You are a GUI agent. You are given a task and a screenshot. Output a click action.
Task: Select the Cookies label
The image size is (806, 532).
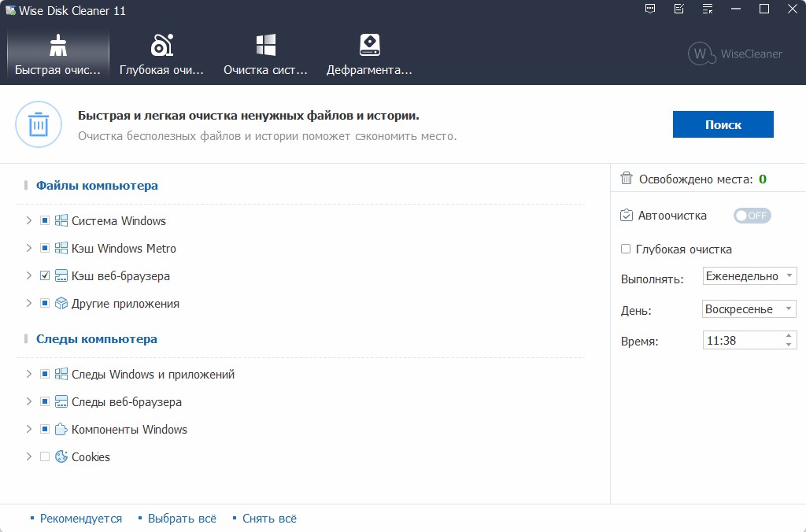click(91, 456)
